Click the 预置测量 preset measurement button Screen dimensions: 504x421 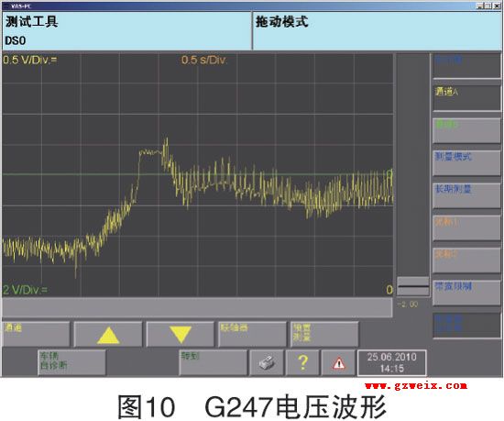(324, 334)
